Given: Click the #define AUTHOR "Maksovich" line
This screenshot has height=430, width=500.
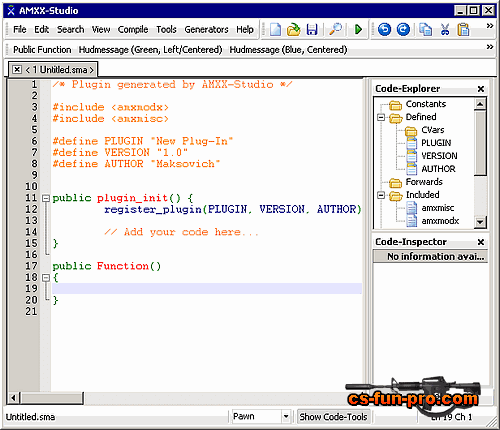Looking at the screenshot, I should coord(136,164).
